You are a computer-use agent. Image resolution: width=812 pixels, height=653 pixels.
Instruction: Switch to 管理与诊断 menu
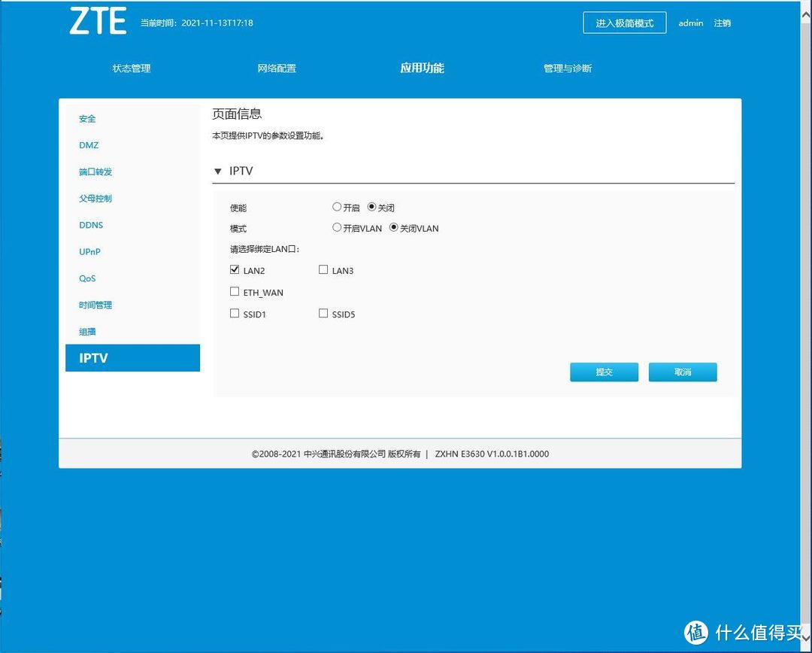coord(568,68)
